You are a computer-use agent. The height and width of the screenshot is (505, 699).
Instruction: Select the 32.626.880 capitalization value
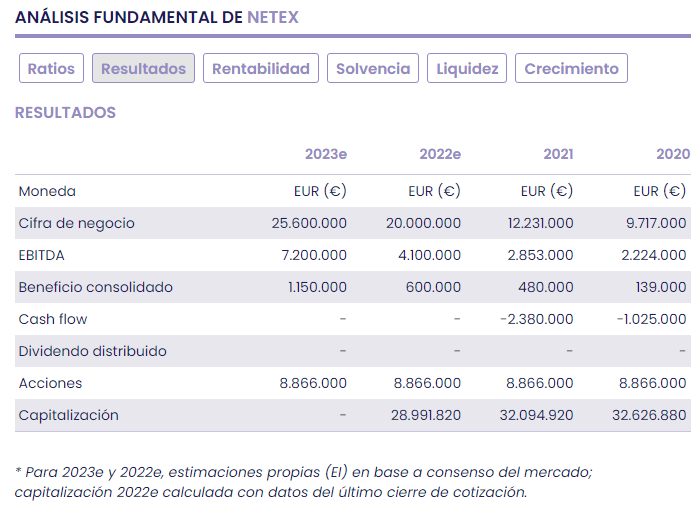(x=649, y=415)
